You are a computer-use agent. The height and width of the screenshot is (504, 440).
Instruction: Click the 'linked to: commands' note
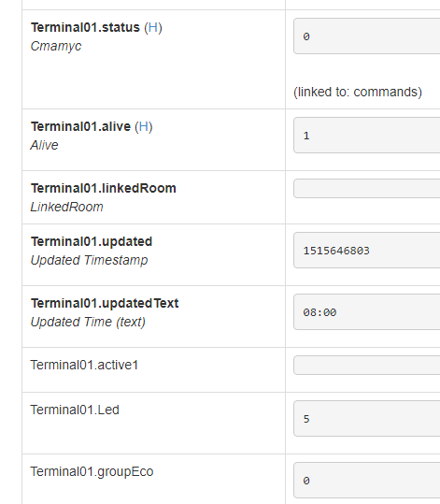click(x=358, y=93)
